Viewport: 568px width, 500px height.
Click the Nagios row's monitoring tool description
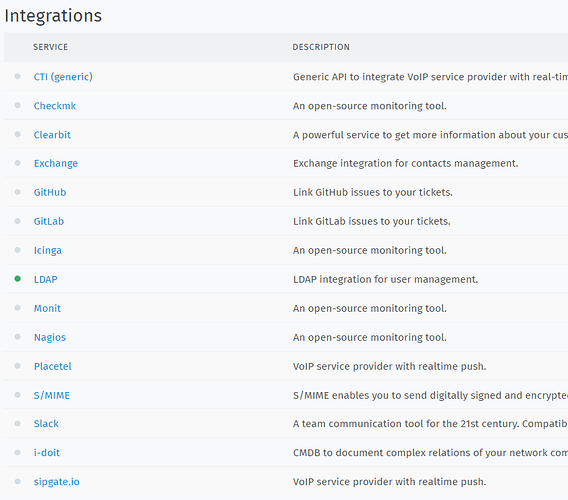369,337
